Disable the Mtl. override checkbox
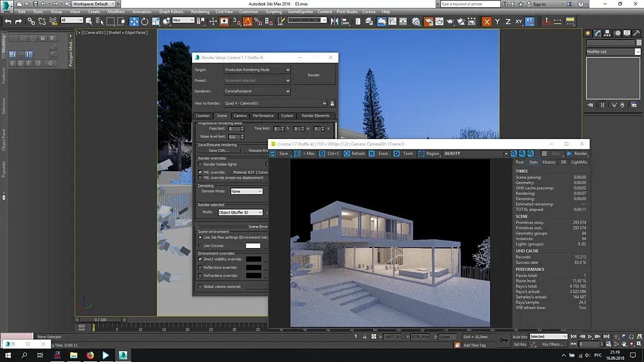This screenshot has width=644, height=362. [x=200, y=172]
